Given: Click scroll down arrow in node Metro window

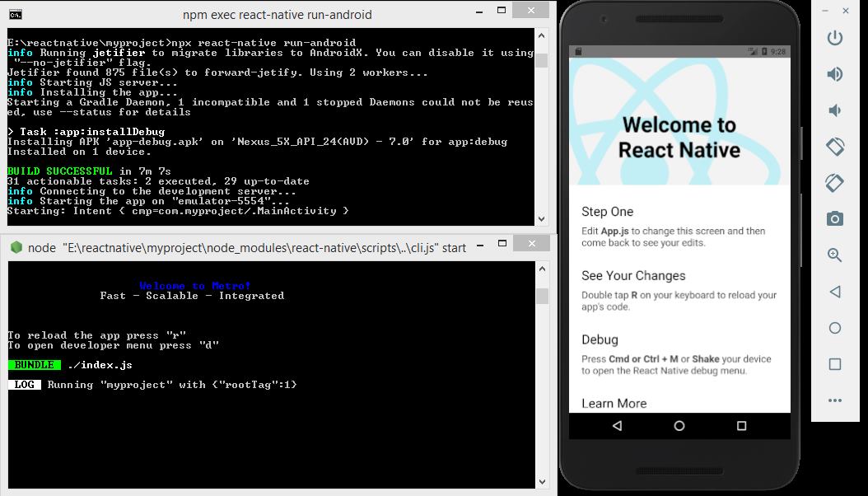Looking at the screenshot, I should [541, 481].
